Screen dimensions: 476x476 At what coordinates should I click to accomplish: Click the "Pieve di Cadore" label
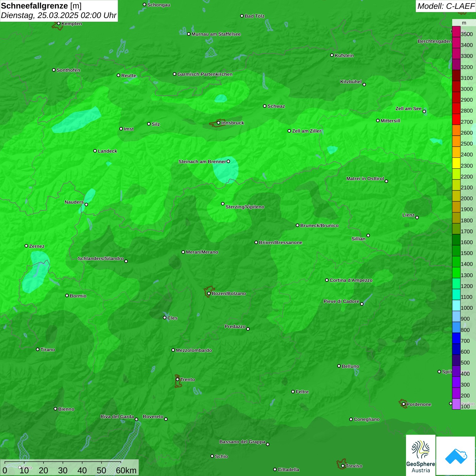(x=341, y=301)
